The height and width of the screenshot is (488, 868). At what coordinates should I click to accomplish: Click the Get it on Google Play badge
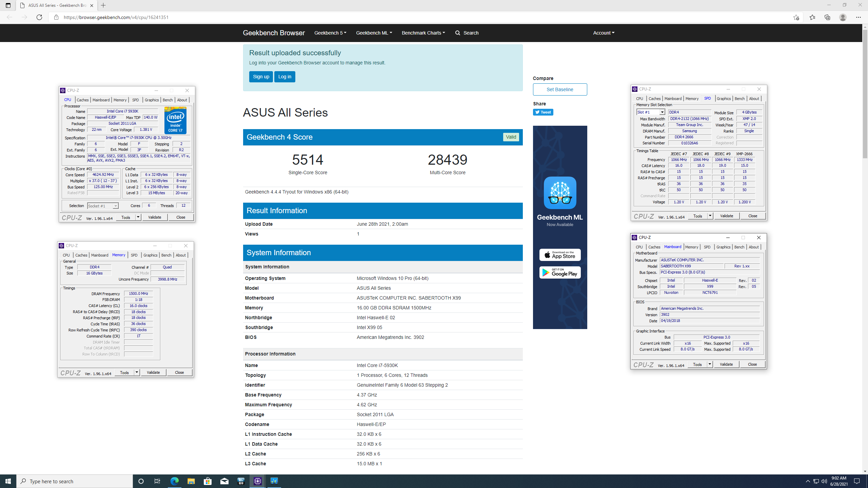tap(560, 272)
